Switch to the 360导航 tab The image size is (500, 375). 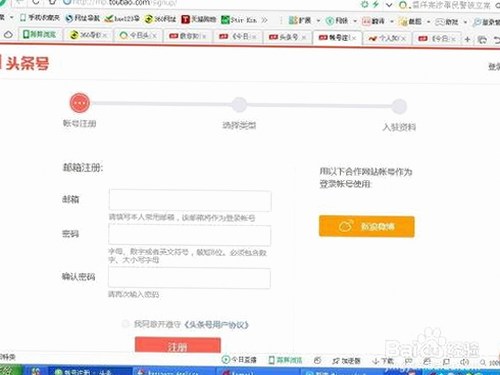88,35
